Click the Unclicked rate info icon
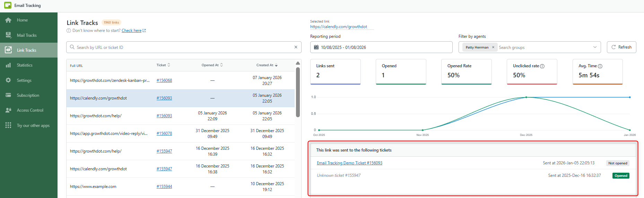Image resolution: width=644 pixels, height=198 pixels. point(542,66)
